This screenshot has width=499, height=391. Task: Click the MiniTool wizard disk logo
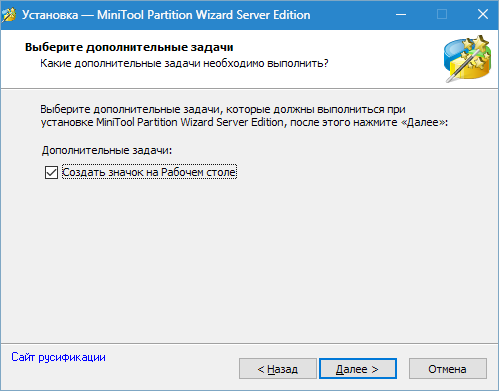467,59
